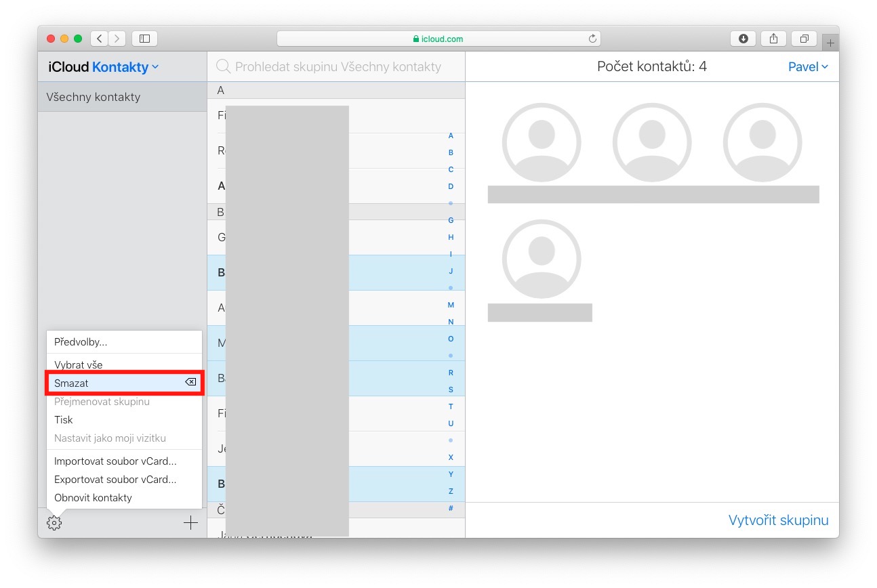Click the plus add contact icon
Screen dimensions: 877x588
tap(190, 523)
